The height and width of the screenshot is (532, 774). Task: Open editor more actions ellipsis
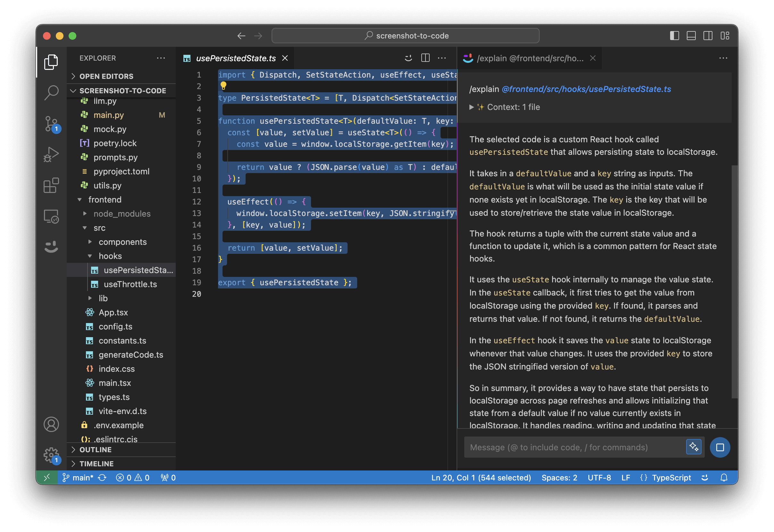coord(442,58)
